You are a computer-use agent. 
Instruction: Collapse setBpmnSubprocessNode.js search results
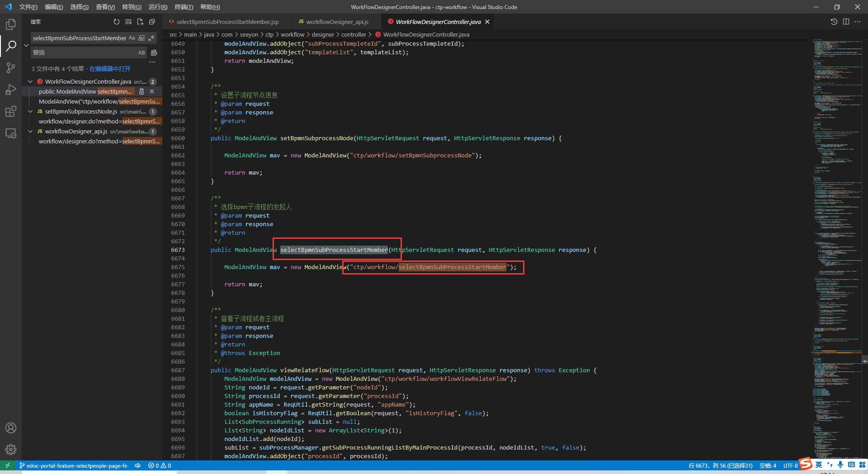30,112
